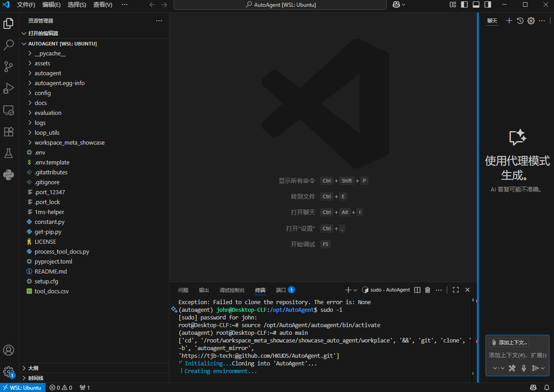The image size is (554, 392).
Task: Click the Add Context button in chat
Action: click(509, 342)
